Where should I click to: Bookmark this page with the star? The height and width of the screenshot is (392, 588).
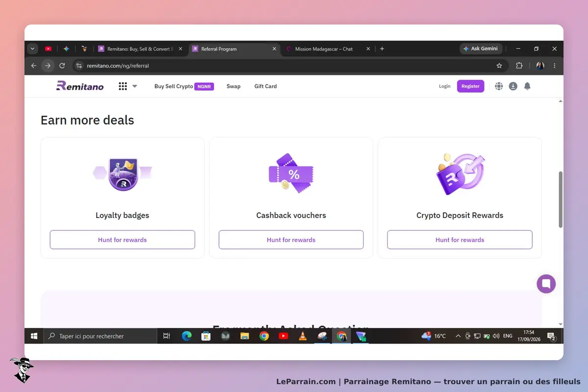point(499,66)
